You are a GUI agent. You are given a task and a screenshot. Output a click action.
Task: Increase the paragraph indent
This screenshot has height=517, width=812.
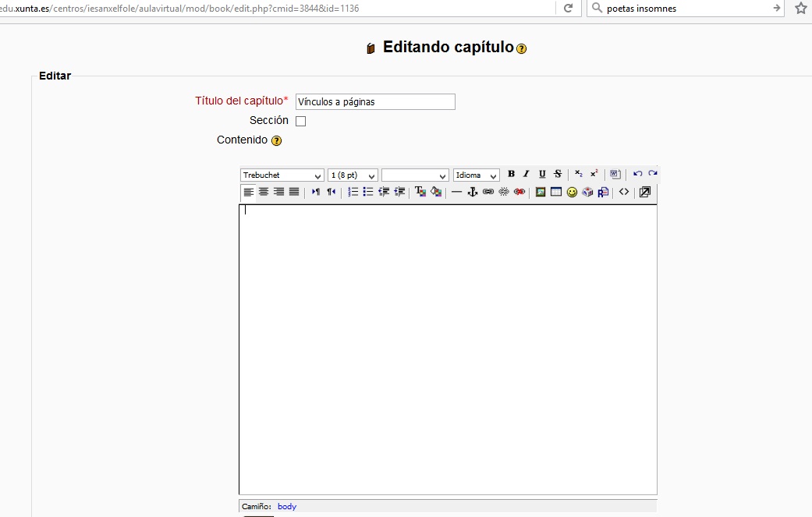399,192
